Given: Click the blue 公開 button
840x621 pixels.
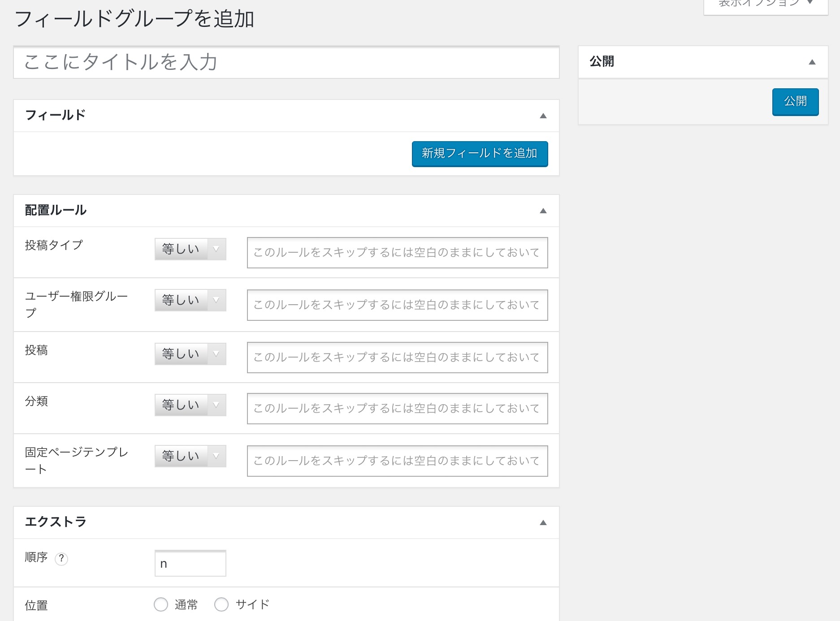Looking at the screenshot, I should (x=795, y=102).
